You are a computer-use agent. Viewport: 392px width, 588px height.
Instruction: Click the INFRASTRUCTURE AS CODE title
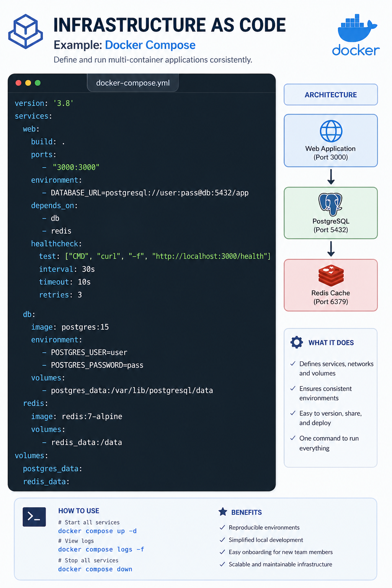pos(170,25)
